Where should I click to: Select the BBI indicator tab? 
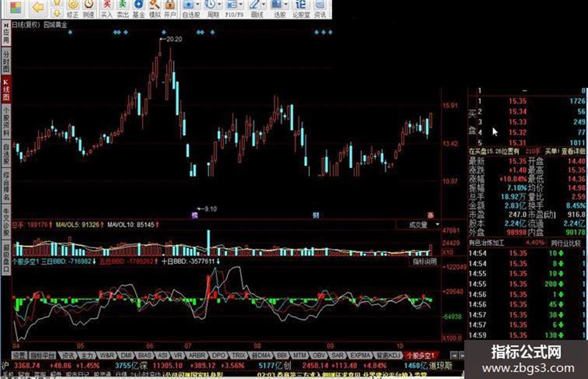[x=282, y=355]
